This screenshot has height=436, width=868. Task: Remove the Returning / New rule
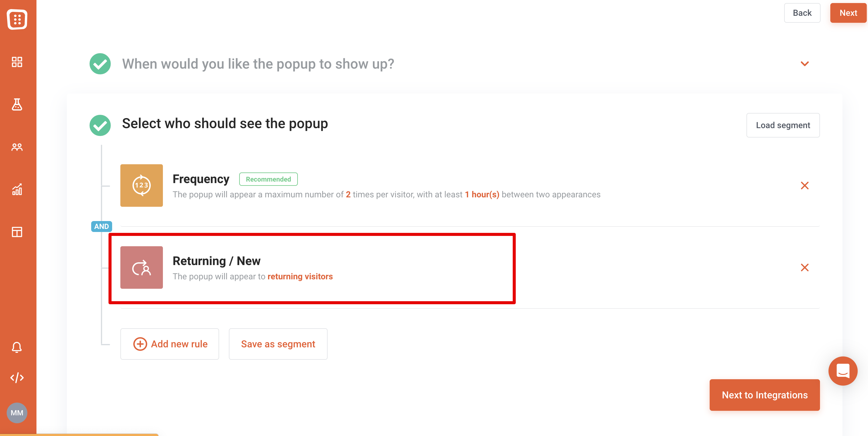805,268
